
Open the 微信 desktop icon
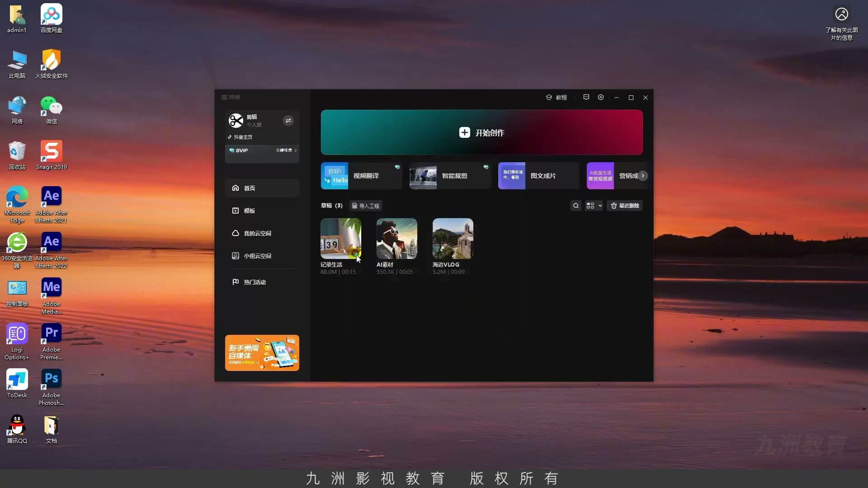click(52, 110)
